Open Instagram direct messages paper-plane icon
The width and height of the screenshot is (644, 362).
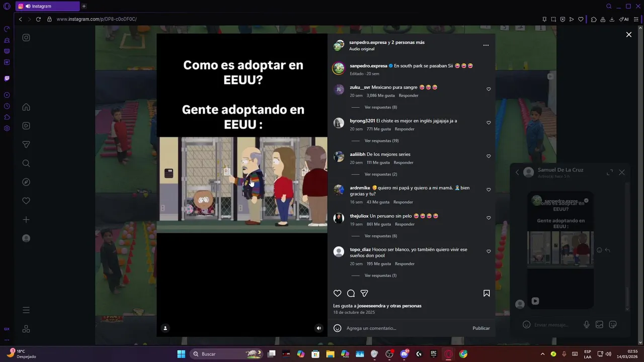point(26,144)
